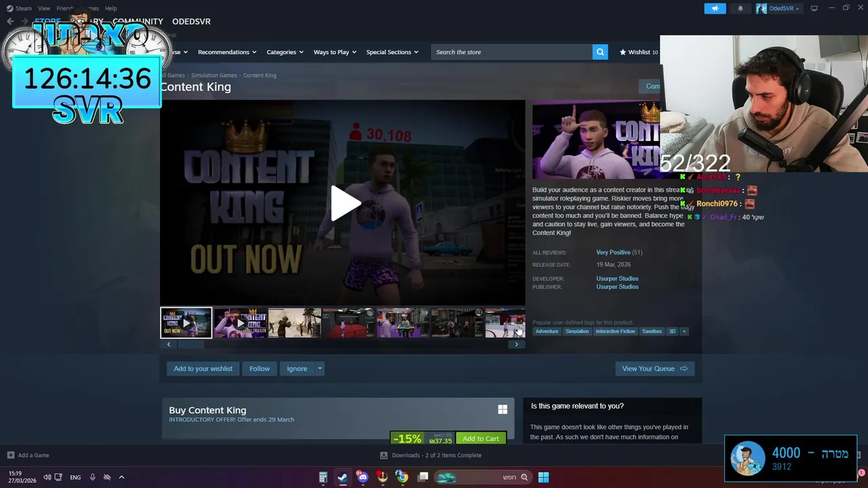Switch to Big Picture mode monitor icon
Screen dimensions: 868x488
pos(814,8)
